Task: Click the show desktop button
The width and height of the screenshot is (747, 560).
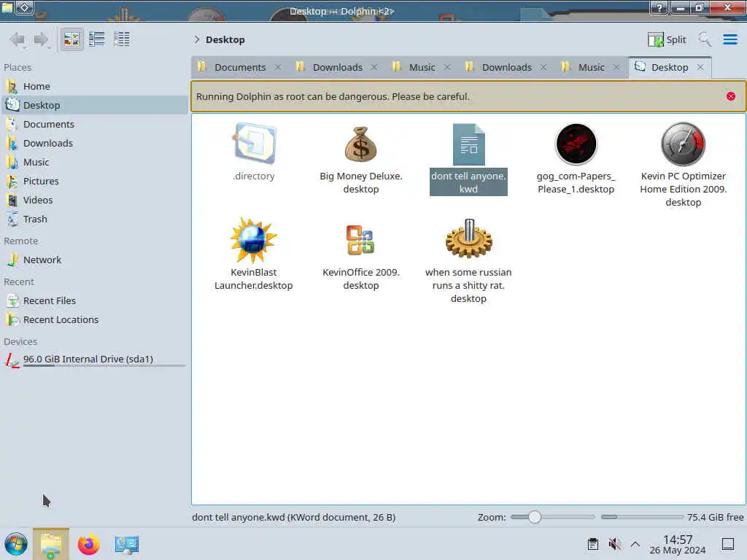Action: point(728,544)
